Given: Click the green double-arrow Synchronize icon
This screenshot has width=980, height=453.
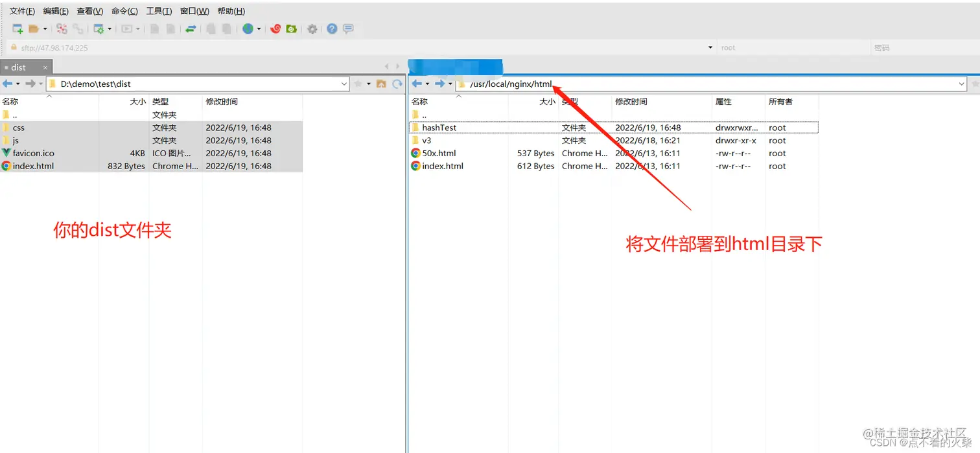Looking at the screenshot, I should coord(191,29).
